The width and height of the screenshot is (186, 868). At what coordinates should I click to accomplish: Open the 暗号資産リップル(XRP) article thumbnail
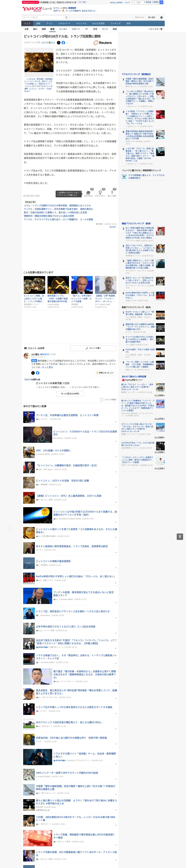(58, 285)
